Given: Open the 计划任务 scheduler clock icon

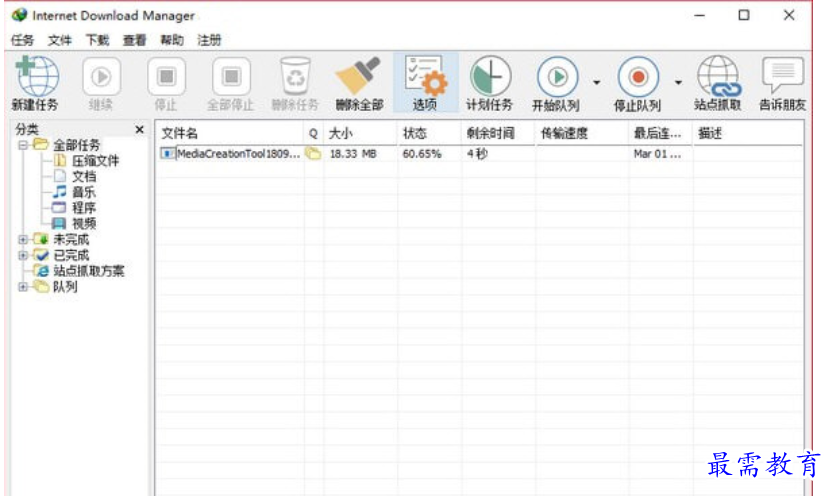Looking at the screenshot, I should pyautogui.click(x=490, y=77).
